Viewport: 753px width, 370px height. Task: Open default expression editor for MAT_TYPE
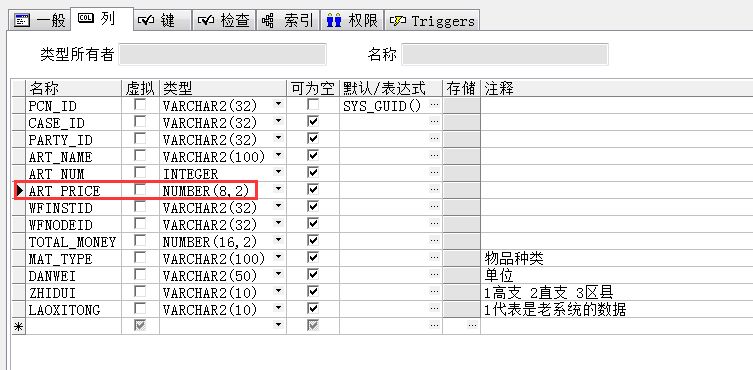tap(435, 257)
